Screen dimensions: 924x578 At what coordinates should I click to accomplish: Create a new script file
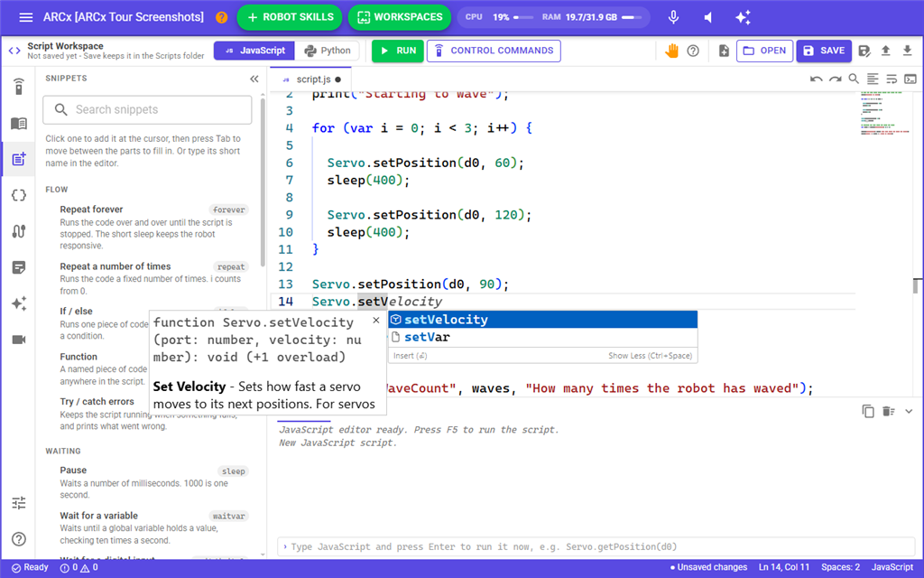point(725,51)
